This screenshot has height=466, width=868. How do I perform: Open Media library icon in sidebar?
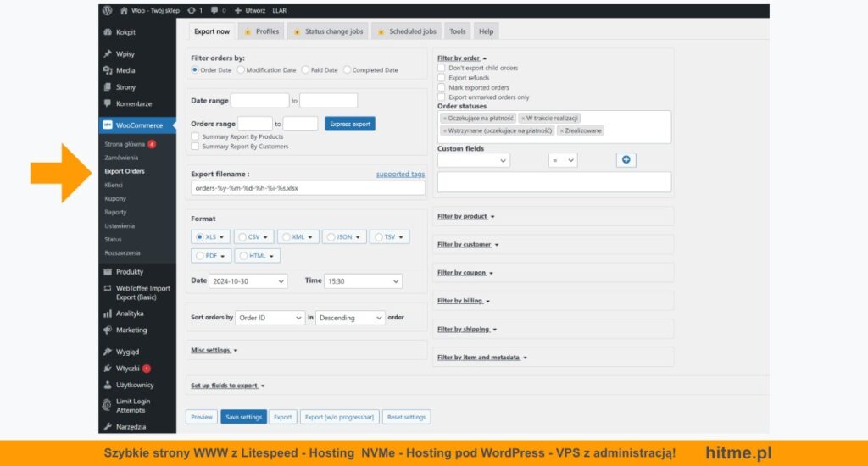pyautogui.click(x=108, y=70)
